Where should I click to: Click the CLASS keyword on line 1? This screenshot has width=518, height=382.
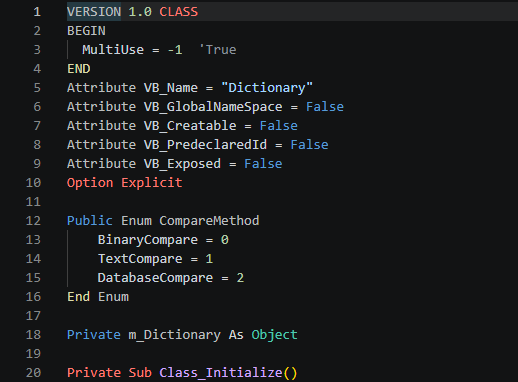click(x=179, y=12)
